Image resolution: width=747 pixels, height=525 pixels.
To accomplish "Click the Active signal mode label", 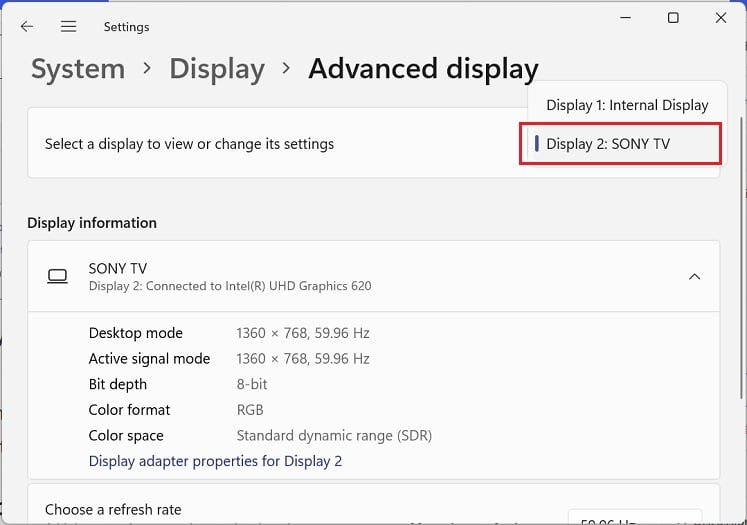I will tap(149, 359).
